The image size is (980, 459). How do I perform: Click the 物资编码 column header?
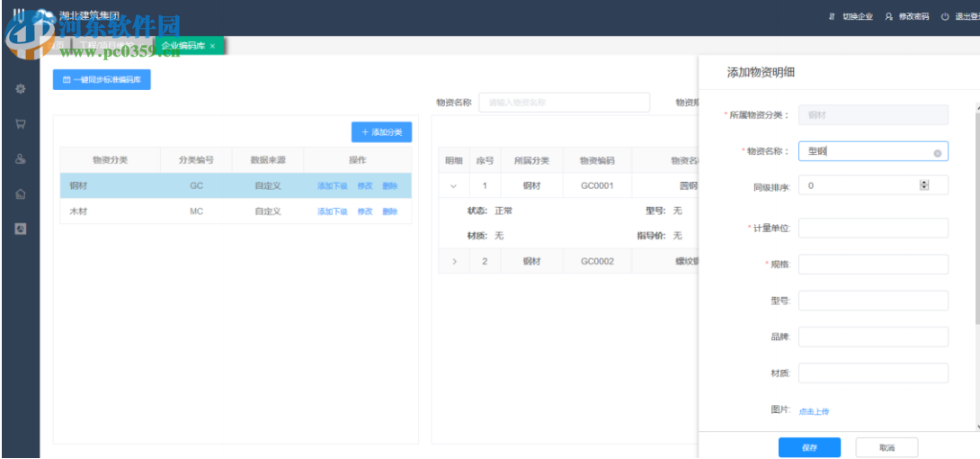pos(598,161)
